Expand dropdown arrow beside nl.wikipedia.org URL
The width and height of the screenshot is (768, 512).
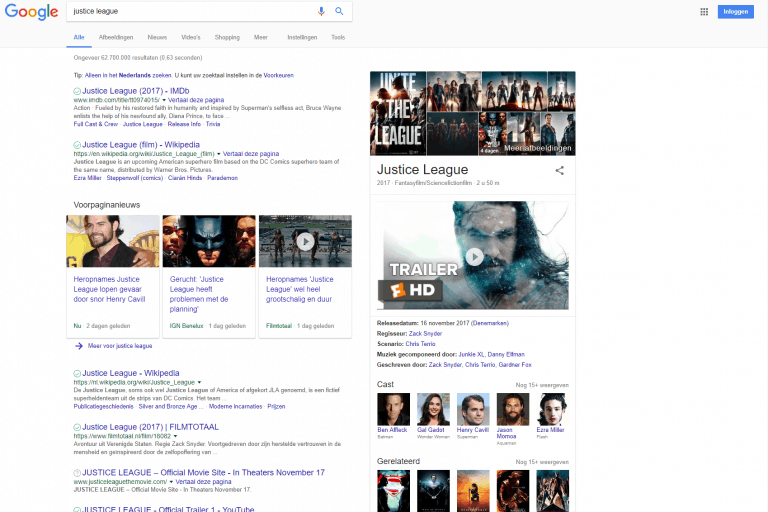pos(199,382)
